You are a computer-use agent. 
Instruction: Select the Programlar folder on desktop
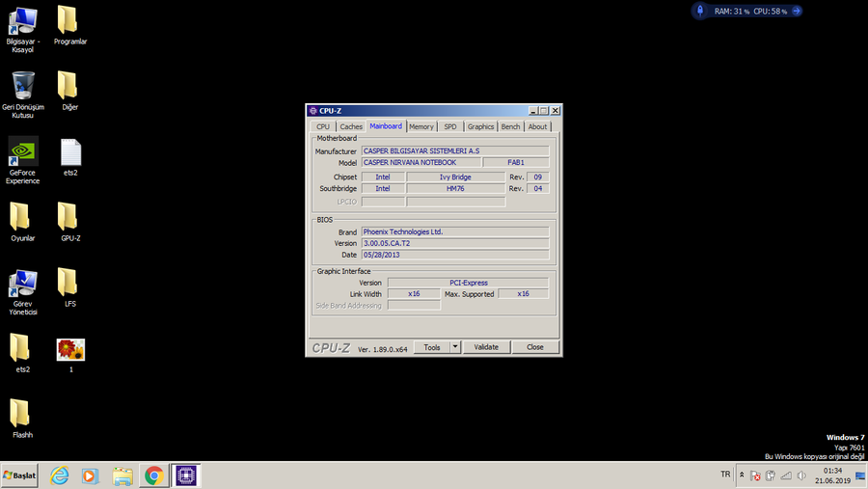70,25
